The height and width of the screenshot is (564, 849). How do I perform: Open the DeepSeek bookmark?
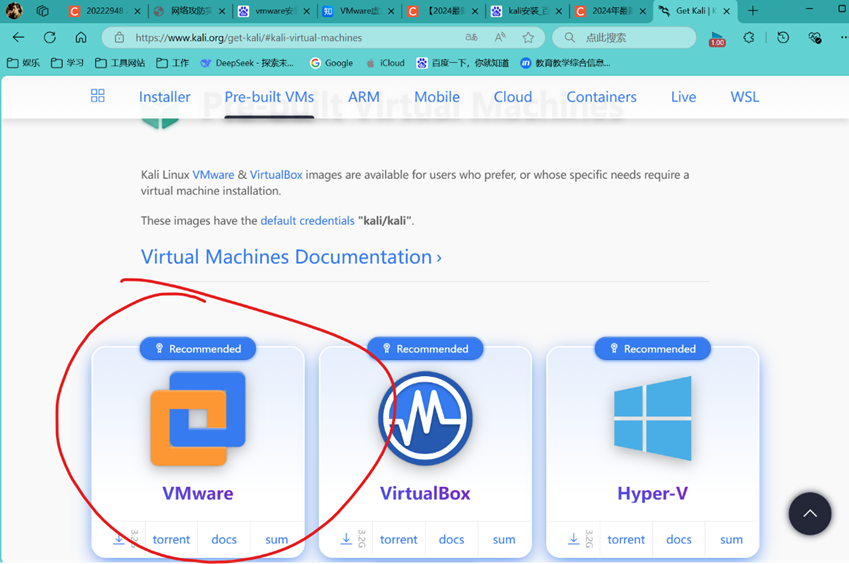click(x=247, y=63)
